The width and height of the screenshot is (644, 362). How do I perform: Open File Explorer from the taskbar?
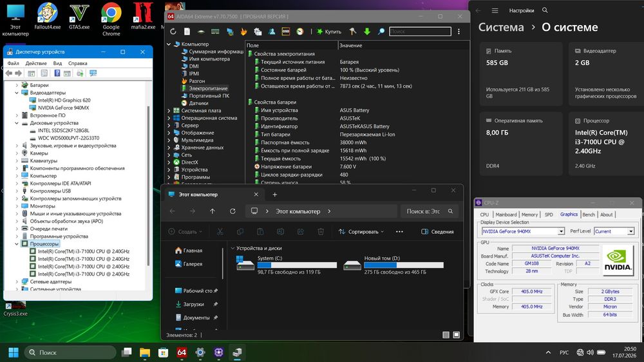click(144, 352)
